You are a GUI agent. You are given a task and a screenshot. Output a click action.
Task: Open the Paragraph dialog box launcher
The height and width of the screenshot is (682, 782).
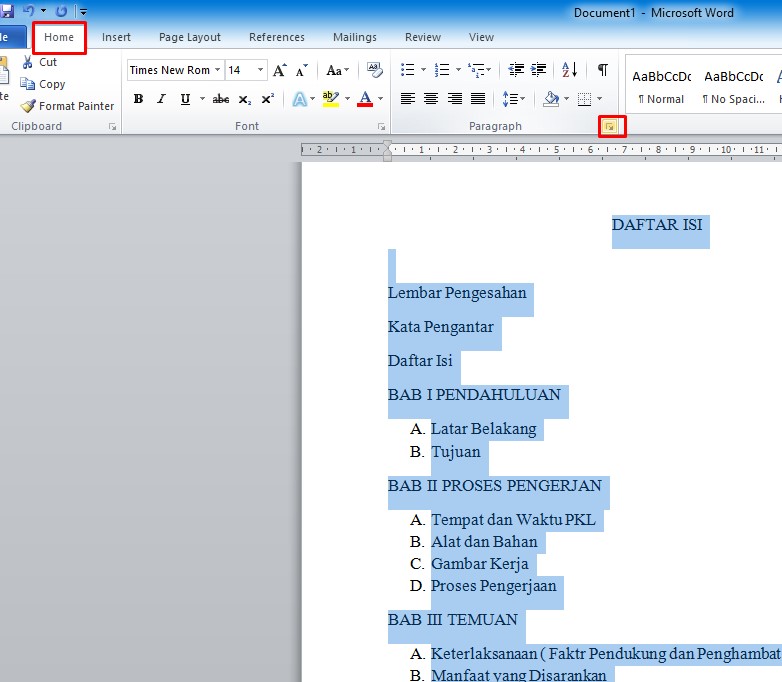click(x=608, y=127)
